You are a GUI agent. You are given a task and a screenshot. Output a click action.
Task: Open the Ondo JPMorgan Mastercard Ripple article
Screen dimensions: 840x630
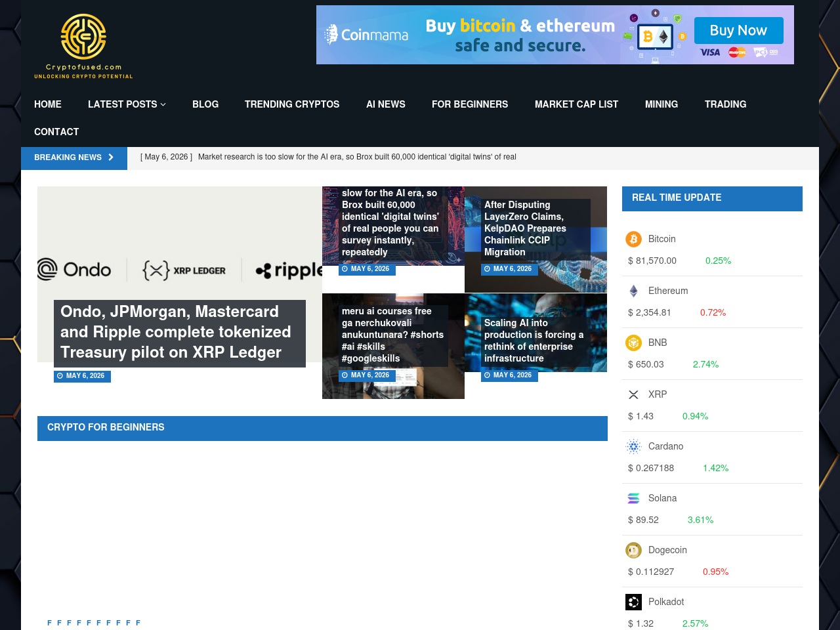pyautogui.click(x=176, y=332)
